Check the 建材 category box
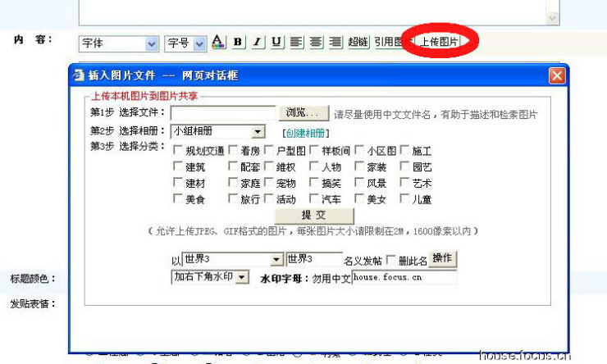Viewport: 607px width, 364px height. coord(178,182)
